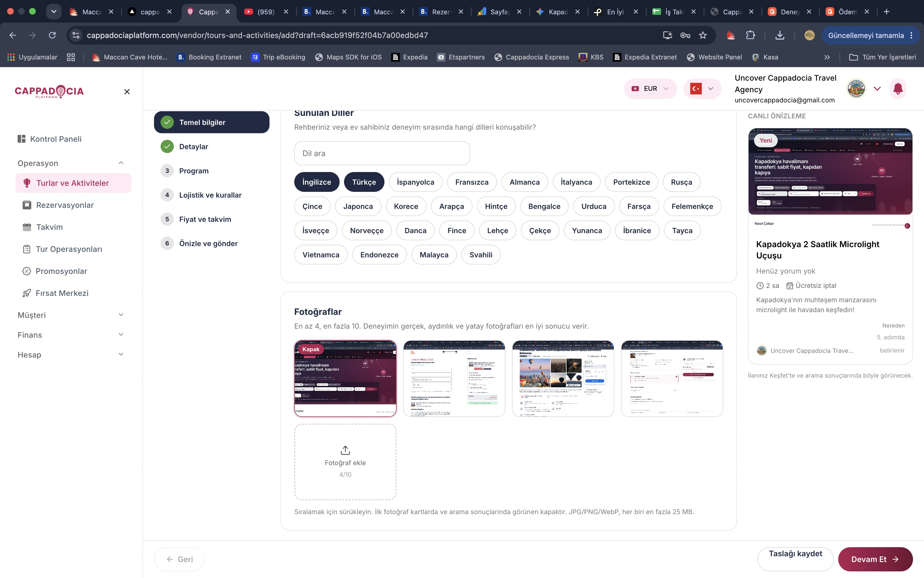Click the Geri back button
This screenshot has height=578, width=924.
pyautogui.click(x=179, y=559)
